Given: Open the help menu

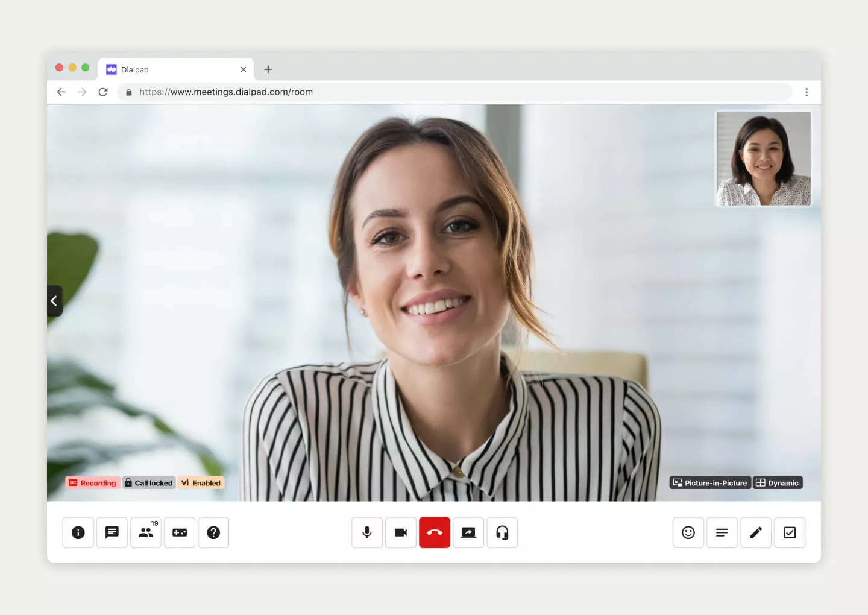Looking at the screenshot, I should coord(214,532).
